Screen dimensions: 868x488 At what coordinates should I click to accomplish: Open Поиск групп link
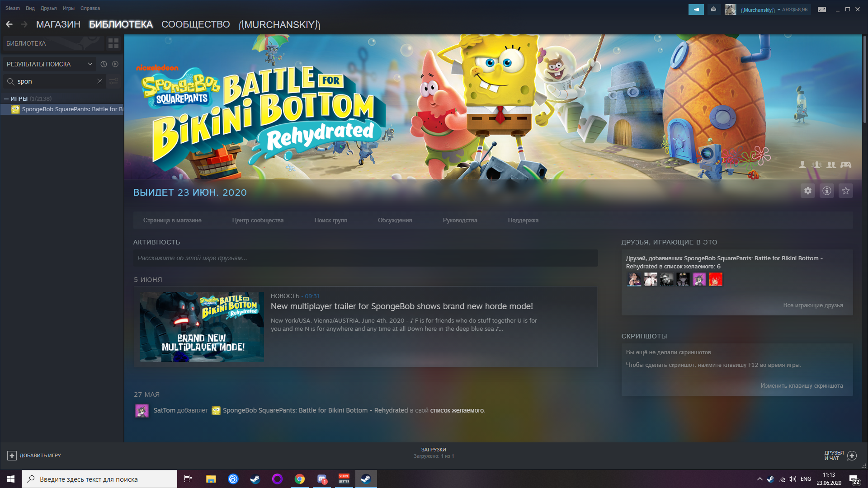(331, 221)
